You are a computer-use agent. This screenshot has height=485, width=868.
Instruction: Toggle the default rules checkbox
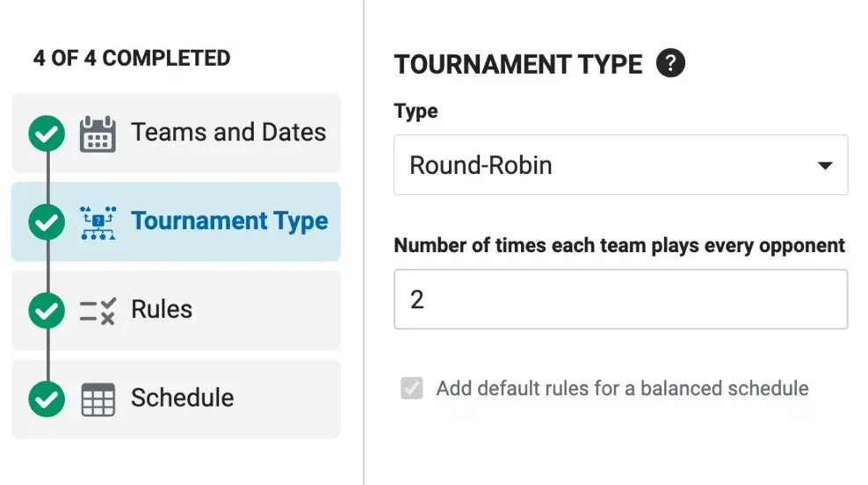point(412,388)
